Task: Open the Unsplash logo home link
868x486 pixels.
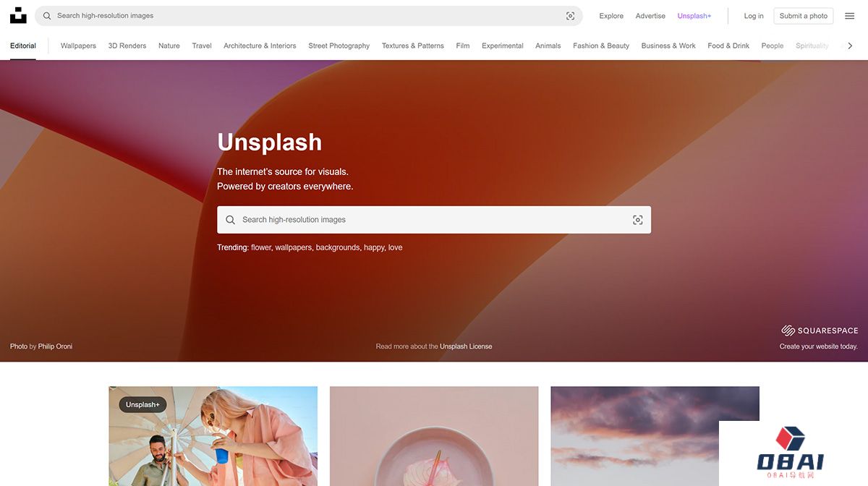Action: coord(18,15)
